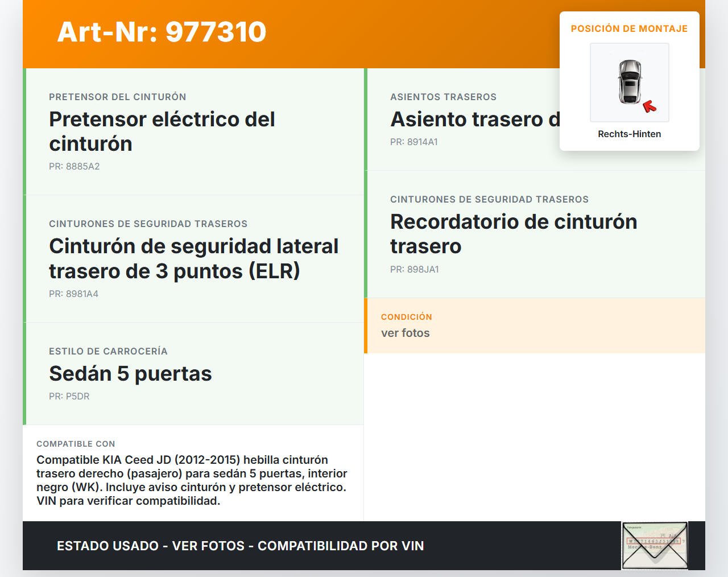The width and height of the screenshot is (728, 577).
Task: Click the 'Rechts-Hinten' position label
Action: (x=629, y=134)
